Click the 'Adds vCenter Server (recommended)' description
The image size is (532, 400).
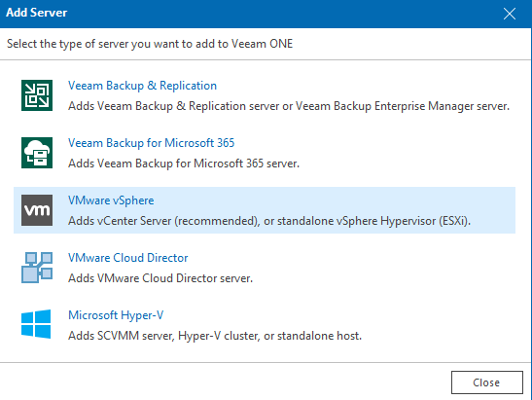(163, 221)
